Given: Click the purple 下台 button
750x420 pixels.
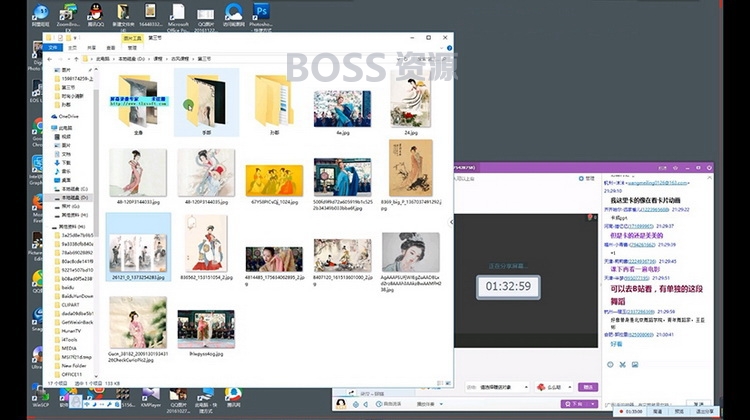Looking at the screenshot, I should (574, 404).
